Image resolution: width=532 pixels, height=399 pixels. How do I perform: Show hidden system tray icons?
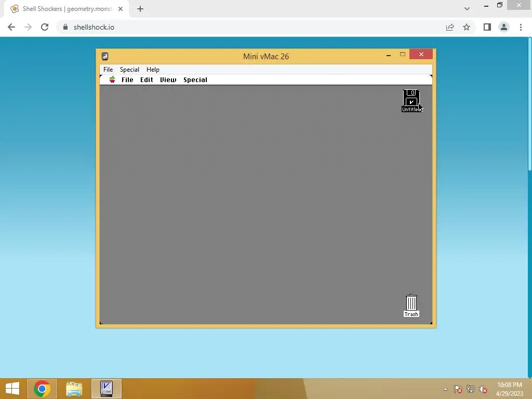[445, 389]
